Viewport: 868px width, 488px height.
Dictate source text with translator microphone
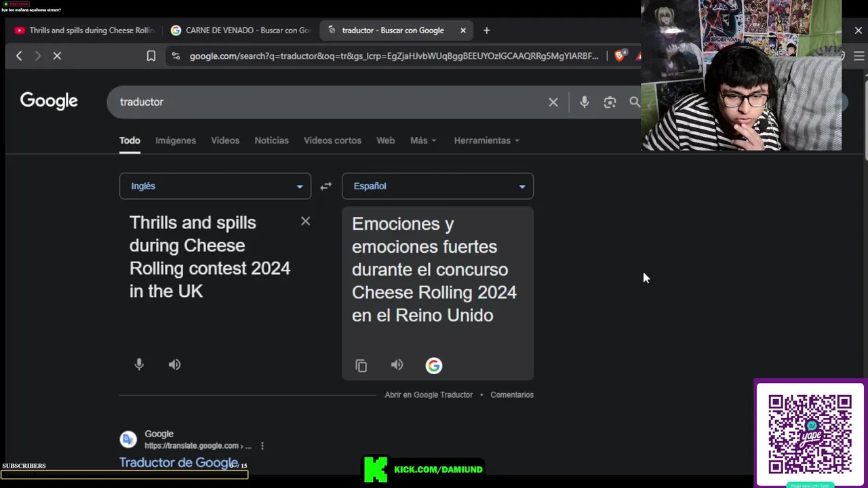139,365
